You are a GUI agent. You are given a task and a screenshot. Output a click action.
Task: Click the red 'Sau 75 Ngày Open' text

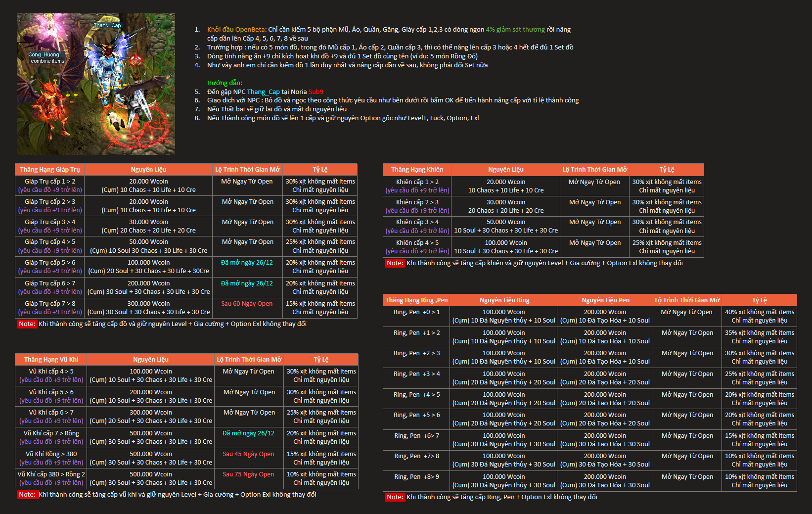pos(248,474)
